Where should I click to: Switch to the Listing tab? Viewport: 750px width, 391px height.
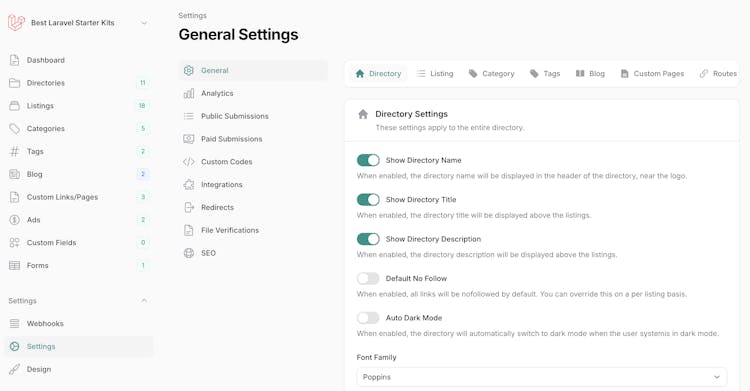(435, 74)
